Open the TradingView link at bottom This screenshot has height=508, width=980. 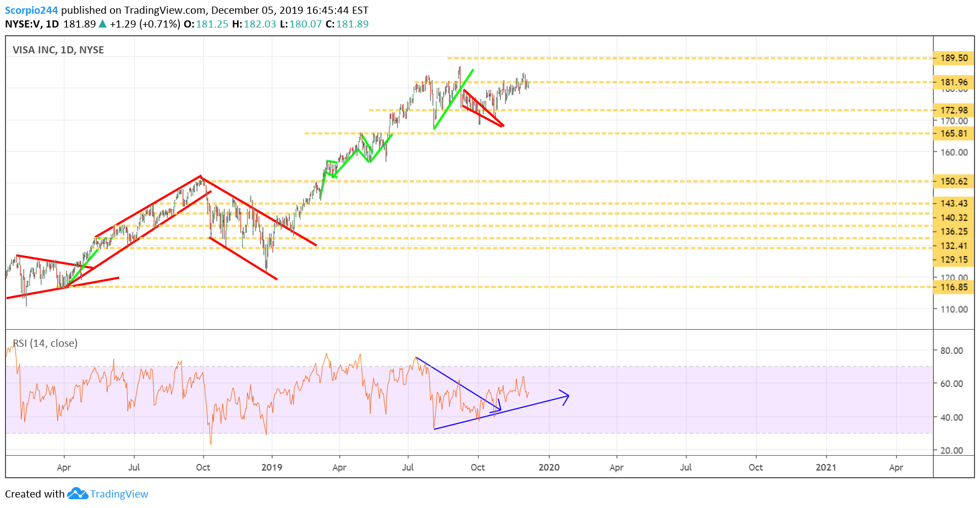tap(119, 494)
